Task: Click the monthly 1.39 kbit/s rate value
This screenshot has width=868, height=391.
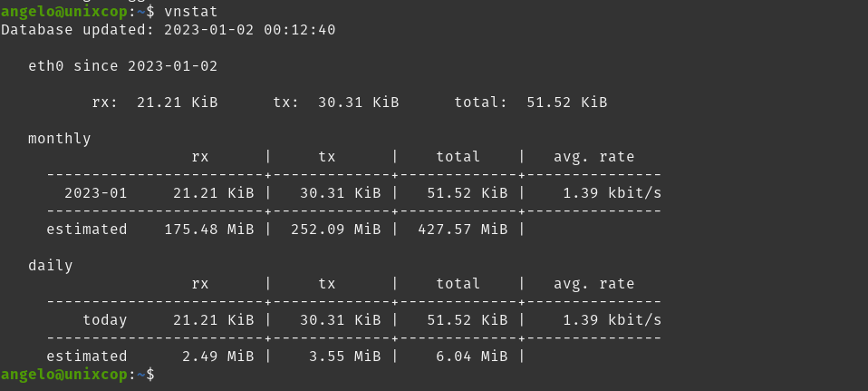Action: (x=612, y=193)
